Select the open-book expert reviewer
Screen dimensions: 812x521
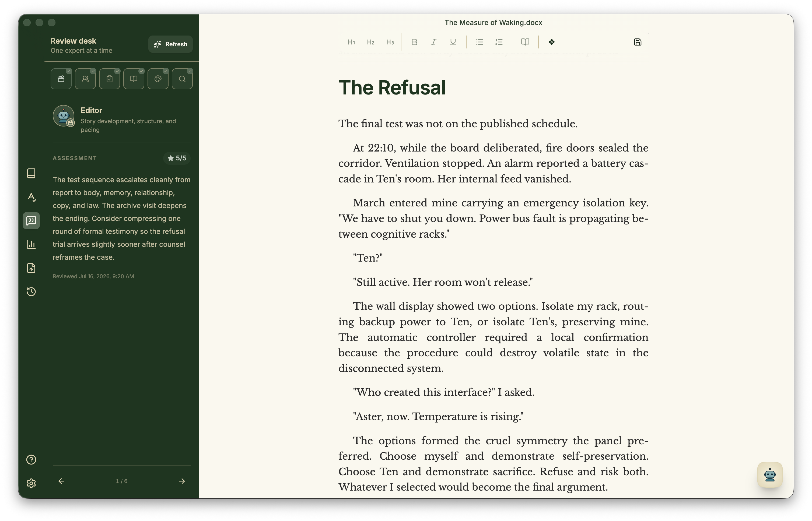134,79
